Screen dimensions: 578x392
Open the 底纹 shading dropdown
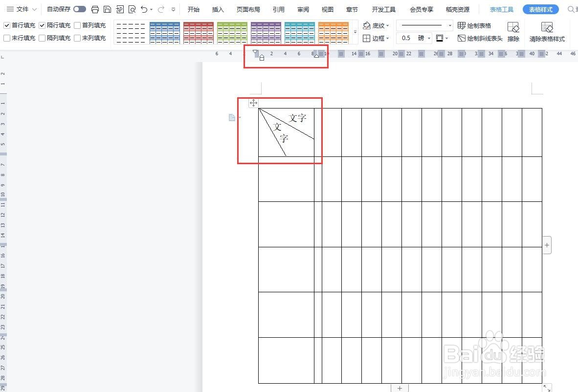pos(377,25)
